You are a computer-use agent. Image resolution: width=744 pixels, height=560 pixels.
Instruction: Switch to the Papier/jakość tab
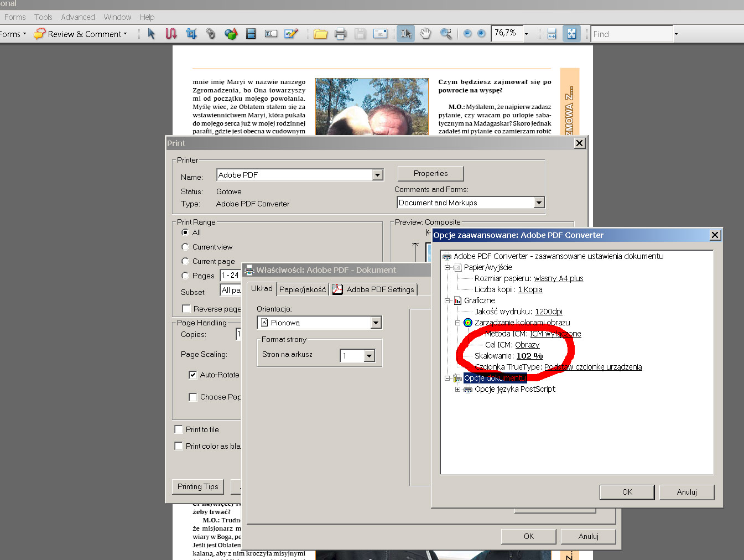tap(302, 289)
